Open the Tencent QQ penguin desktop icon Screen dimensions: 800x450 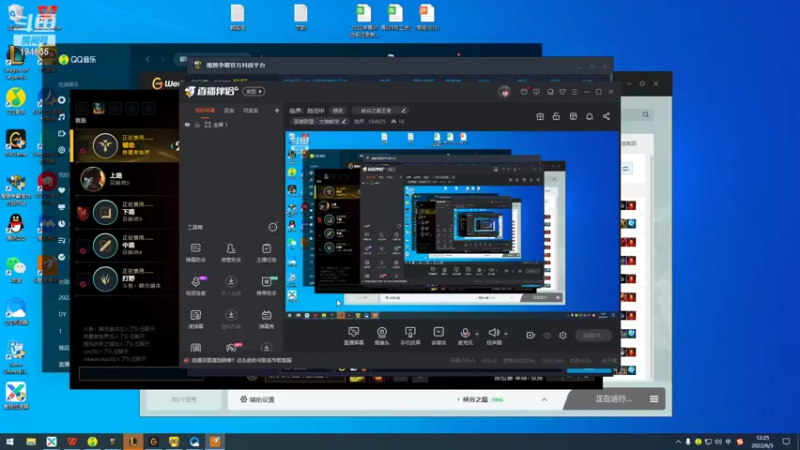coord(16,228)
